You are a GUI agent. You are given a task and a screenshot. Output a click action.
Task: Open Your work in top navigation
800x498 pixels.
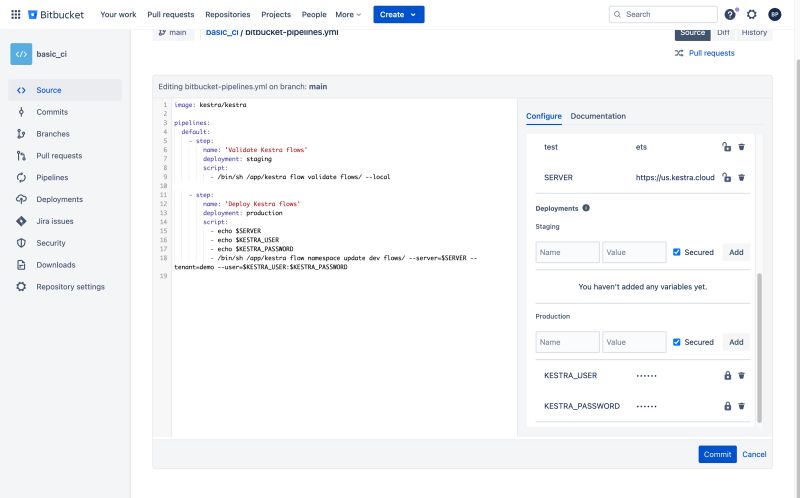coord(118,14)
